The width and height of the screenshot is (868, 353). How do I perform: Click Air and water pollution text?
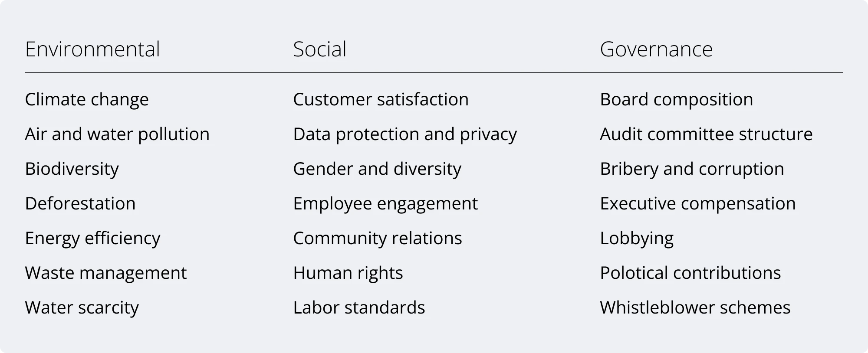[117, 134]
